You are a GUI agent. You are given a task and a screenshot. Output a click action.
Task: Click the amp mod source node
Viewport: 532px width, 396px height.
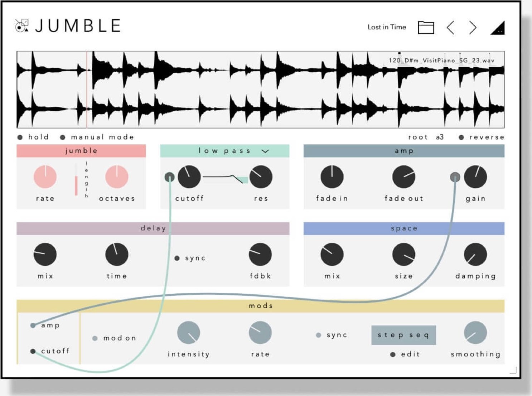(x=33, y=325)
